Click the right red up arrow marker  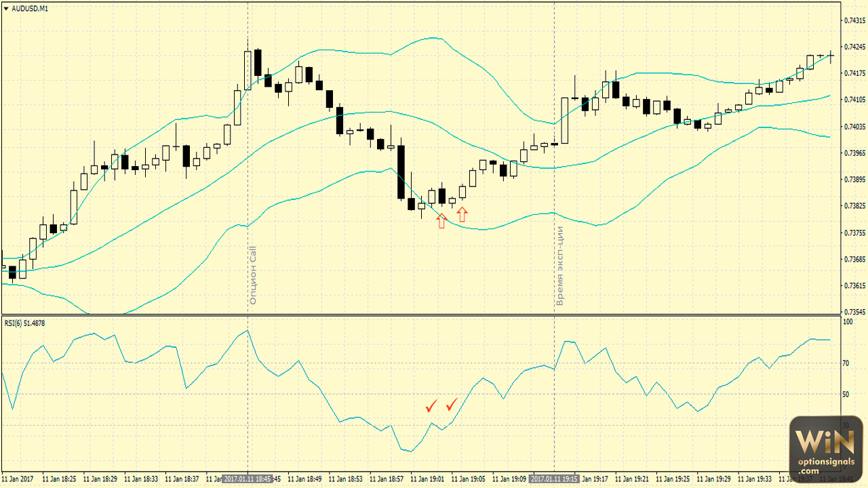pyautogui.click(x=462, y=214)
